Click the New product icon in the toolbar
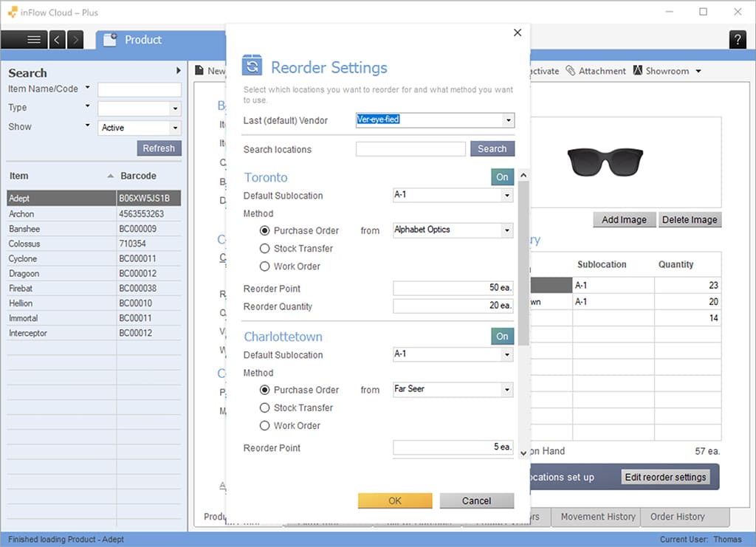 (198, 70)
